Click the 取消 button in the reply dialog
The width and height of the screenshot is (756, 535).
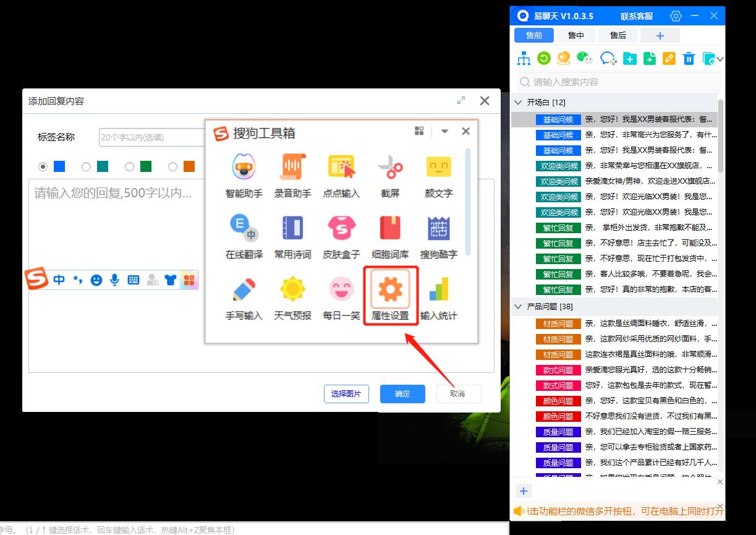[457, 394]
